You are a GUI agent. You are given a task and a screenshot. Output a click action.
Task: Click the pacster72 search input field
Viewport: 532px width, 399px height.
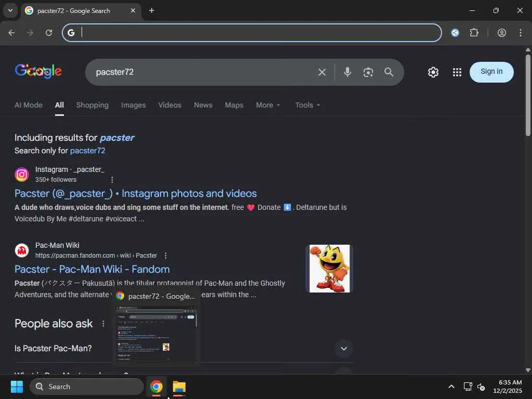(204, 72)
